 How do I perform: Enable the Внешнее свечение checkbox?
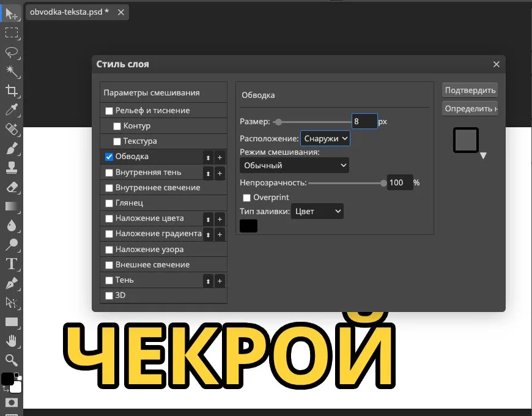tap(109, 265)
